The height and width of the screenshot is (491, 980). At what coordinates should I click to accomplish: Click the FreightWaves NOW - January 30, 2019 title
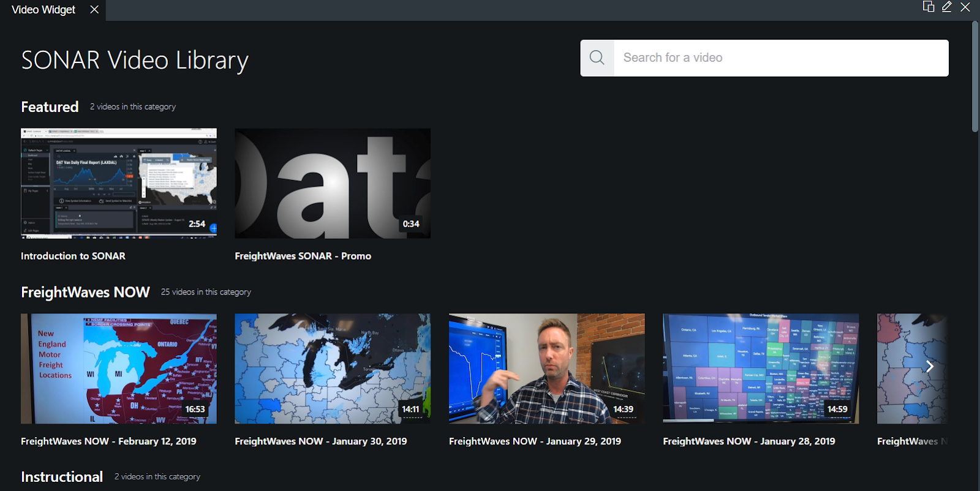pyautogui.click(x=321, y=441)
